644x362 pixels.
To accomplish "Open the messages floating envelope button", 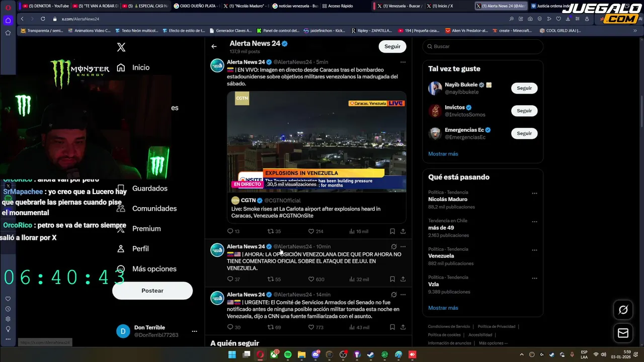I will (623, 333).
